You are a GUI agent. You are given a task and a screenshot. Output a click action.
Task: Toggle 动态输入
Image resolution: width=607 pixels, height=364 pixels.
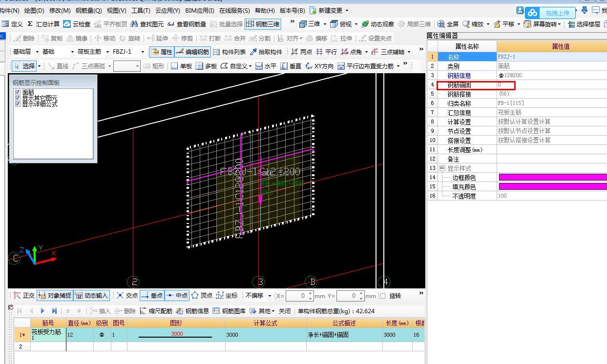91,296
